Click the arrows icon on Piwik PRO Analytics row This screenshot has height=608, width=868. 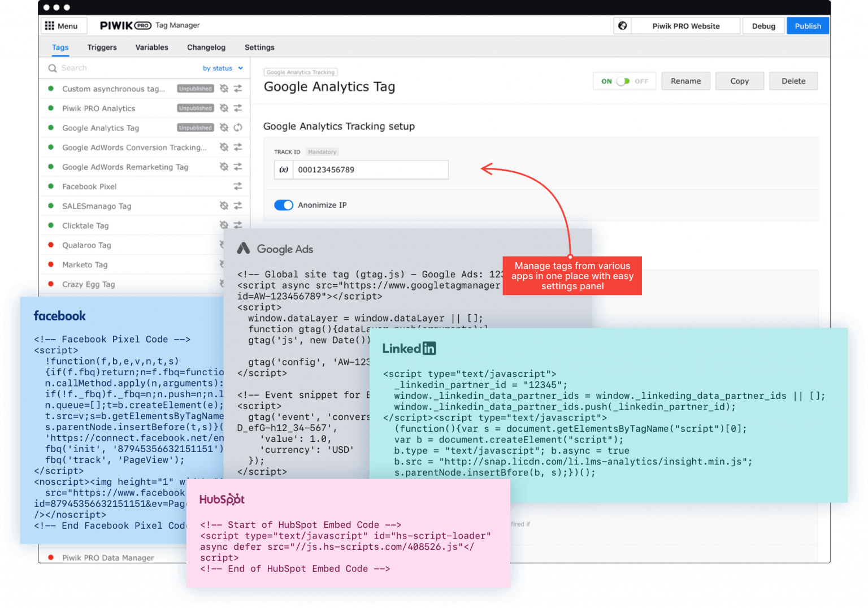coord(238,108)
